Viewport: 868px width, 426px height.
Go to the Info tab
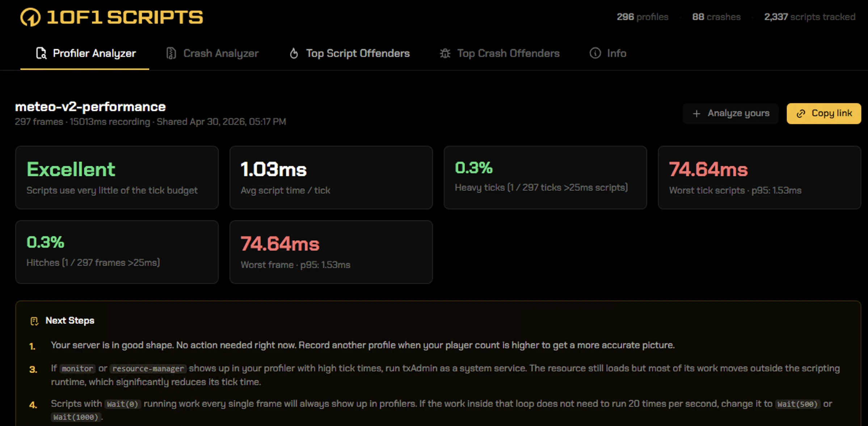click(x=616, y=53)
